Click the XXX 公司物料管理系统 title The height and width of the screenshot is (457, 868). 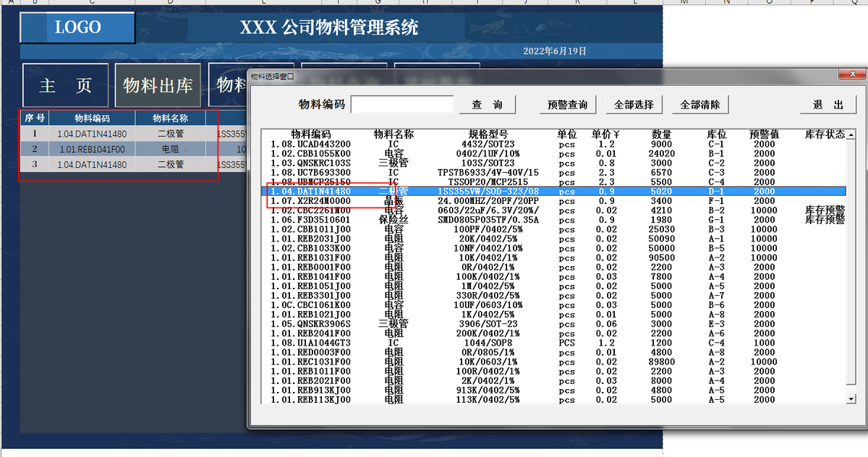coord(329,28)
